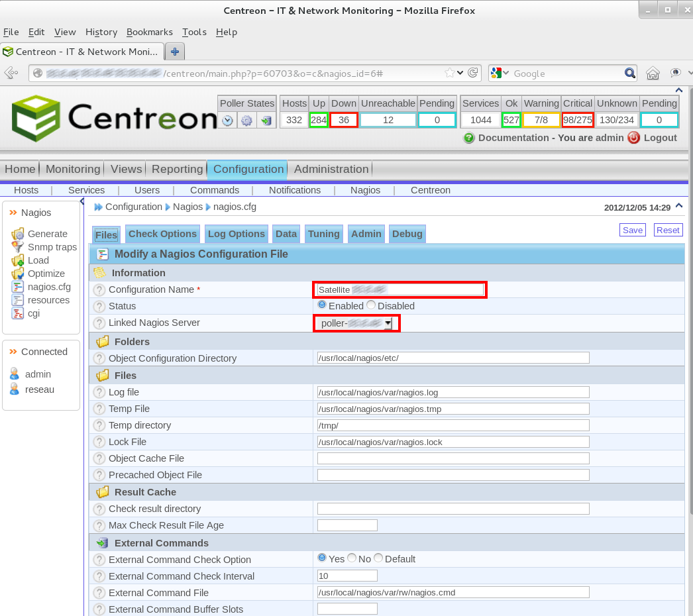Screen dimensions: 693x616
Task: Click the Critical services counter
Action: pyautogui.click(x=577, y=119)
